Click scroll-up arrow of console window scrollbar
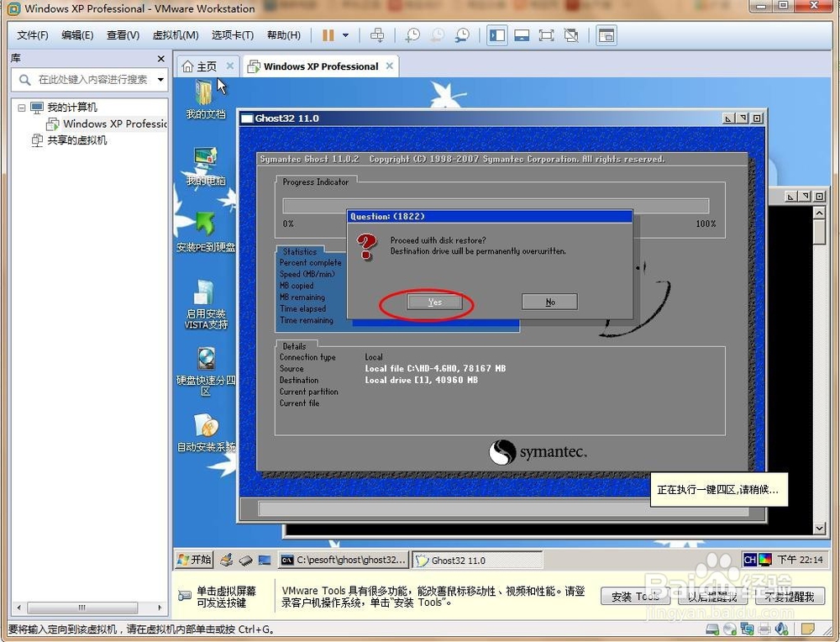 point(819,213)
